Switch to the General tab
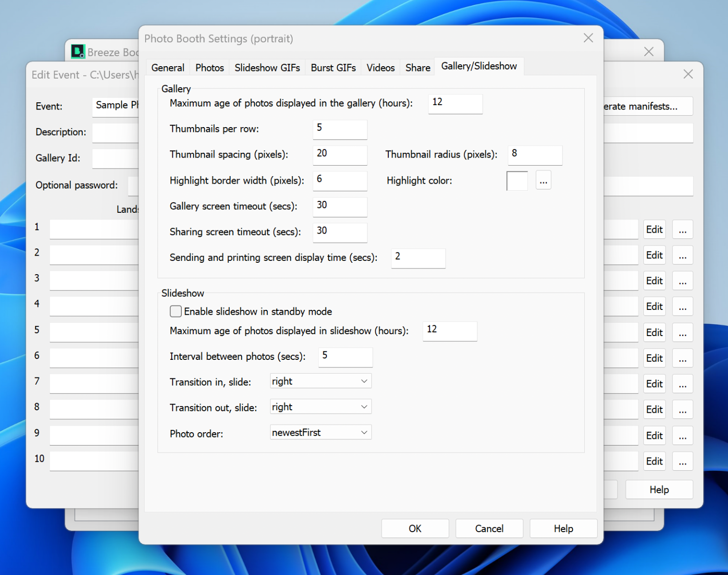728x575 pixels. (x=167, y=68)
